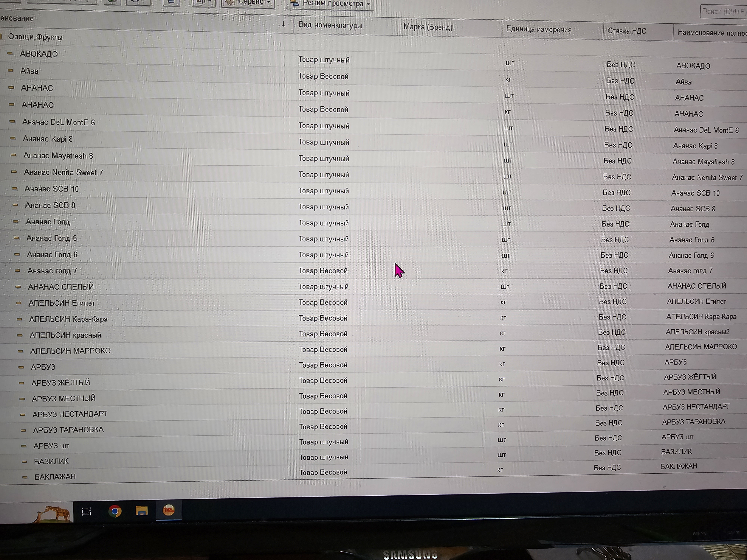Screen dimensions: 747x560
Task: Click the item icon beside Ананас SCB 8
Action: (15, 205)
